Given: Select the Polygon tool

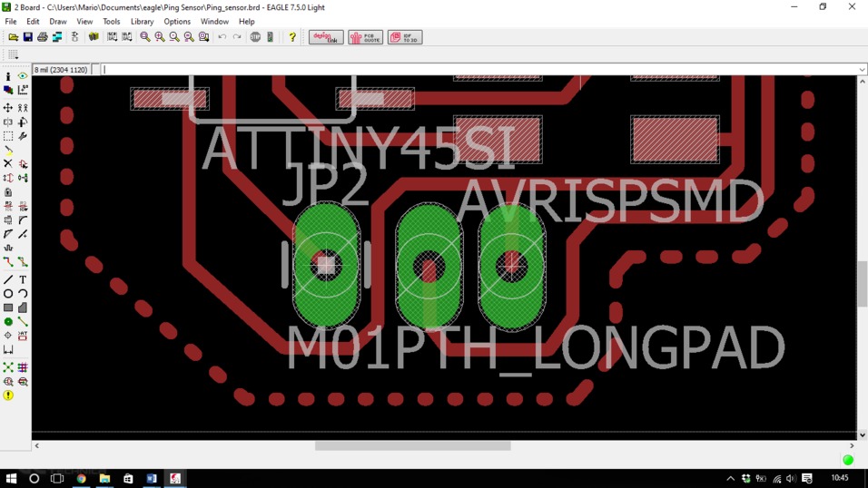Looking at the screenshot, I should 23,307.
